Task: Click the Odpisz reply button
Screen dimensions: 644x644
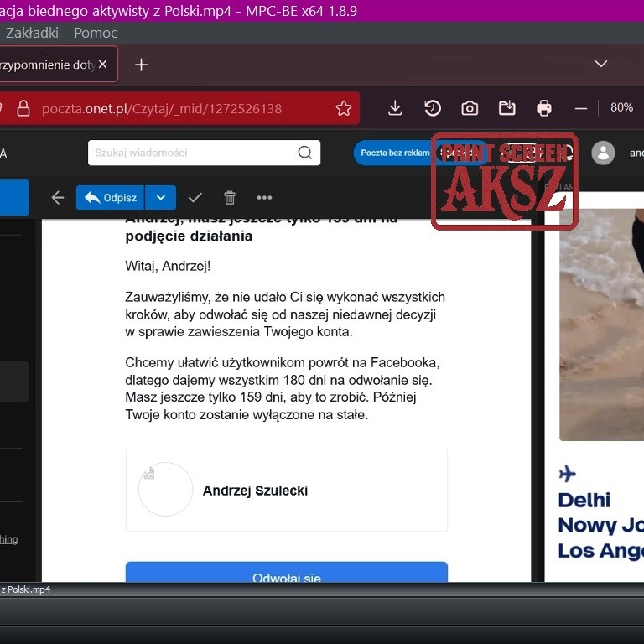Action: coord(110,198)
